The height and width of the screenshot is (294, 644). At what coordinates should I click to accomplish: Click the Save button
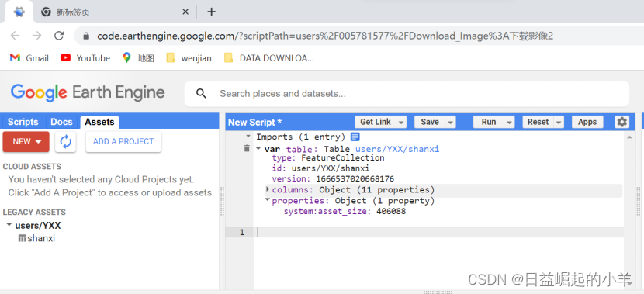point(430,122)
